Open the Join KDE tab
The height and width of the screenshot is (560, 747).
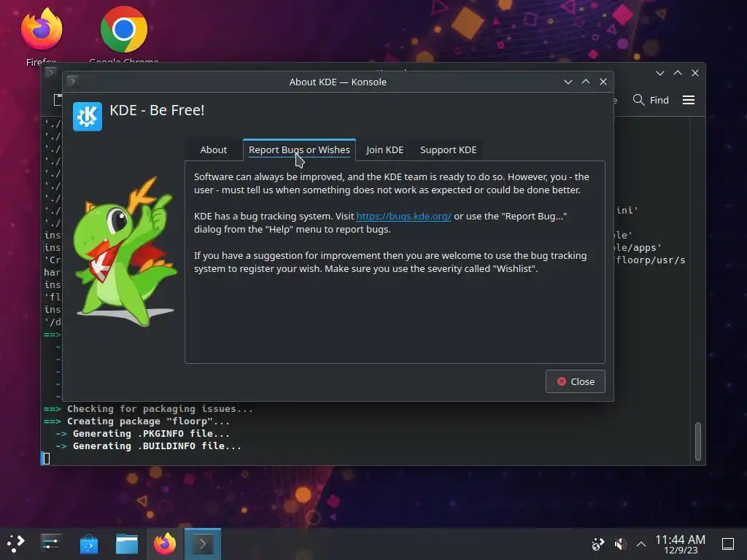(x=384, y=149)
